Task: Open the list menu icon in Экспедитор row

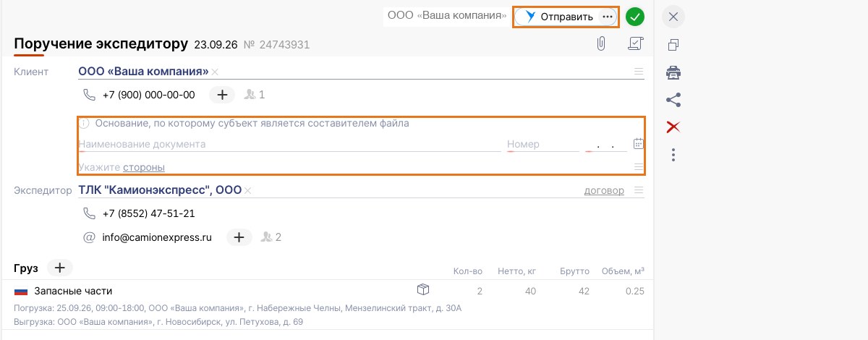Action: pyautogui.click(x=638, y=191)
